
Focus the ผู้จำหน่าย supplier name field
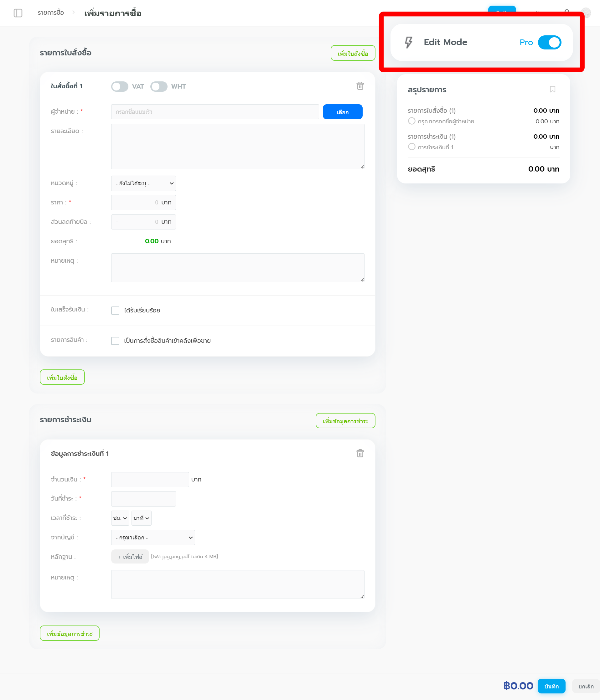coord(215,112)
